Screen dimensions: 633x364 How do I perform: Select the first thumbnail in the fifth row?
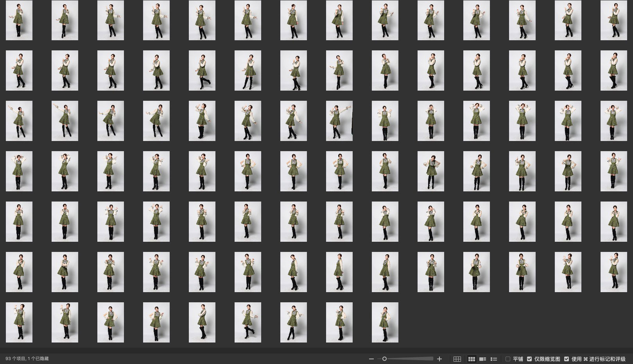pyautogui.click(x=19, y=222)
